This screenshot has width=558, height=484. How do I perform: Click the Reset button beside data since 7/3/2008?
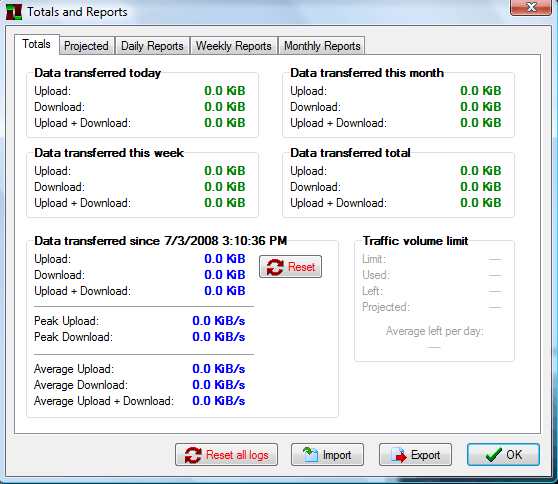click(x=290, y=267)
